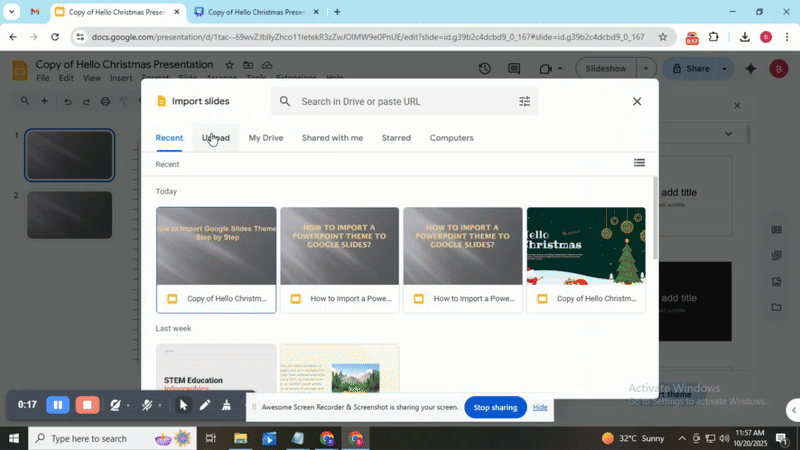Expand the Slideshow dropdown arrow
Screen dimensions: 800x450
click(x=646, y=69)
